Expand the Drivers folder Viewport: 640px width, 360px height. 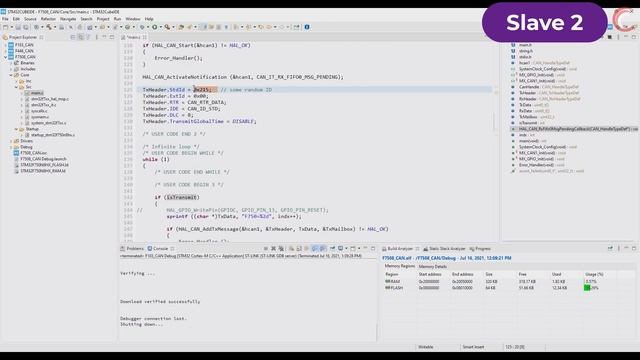point(11,141)
